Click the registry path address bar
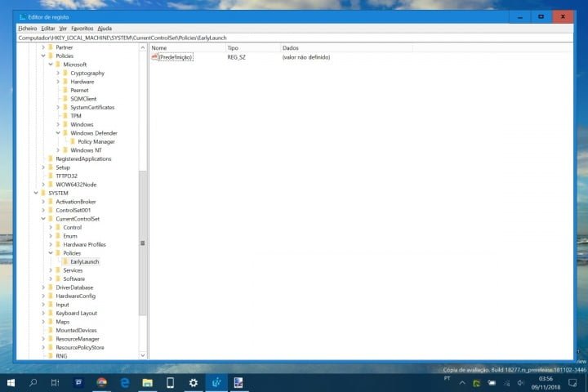This screenshot has height=392, width=588. coord(295,38)
